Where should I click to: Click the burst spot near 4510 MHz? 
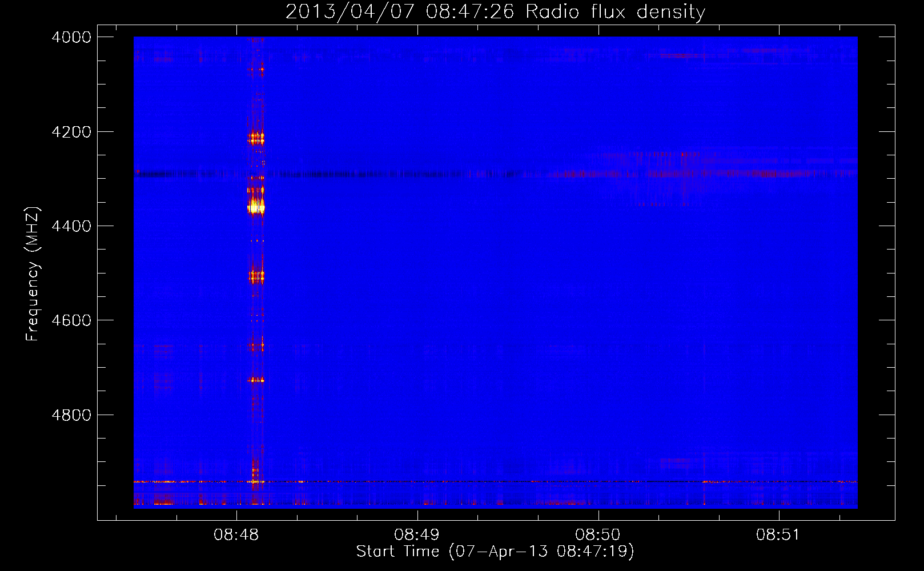pyautogui.click(x=256, y=277)
